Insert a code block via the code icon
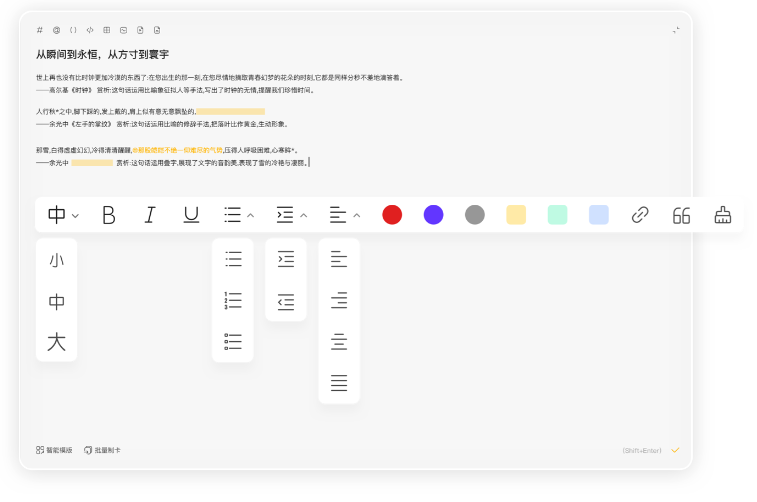The width and height of the screenshot is (757, 502). [x=90, y=30]
